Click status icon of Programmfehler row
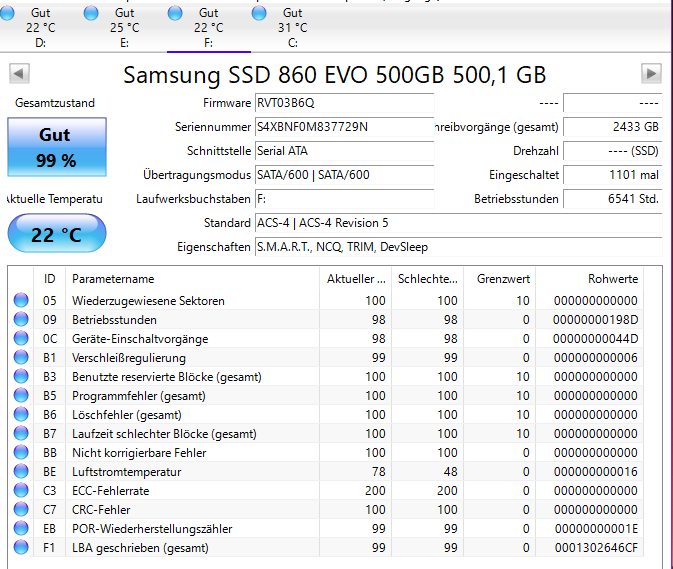The image size is (673, 569). 21,396
